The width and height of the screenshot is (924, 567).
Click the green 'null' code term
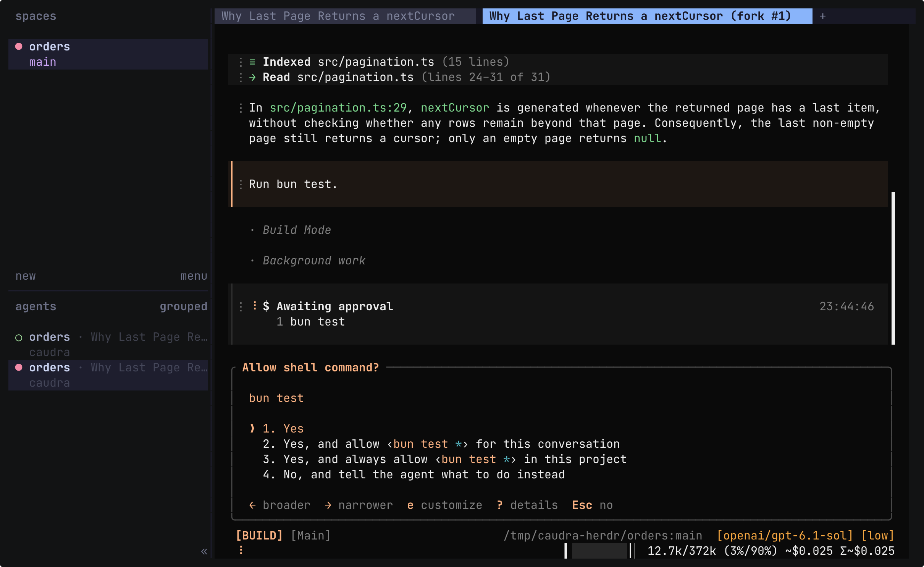[x=648, y=138]
